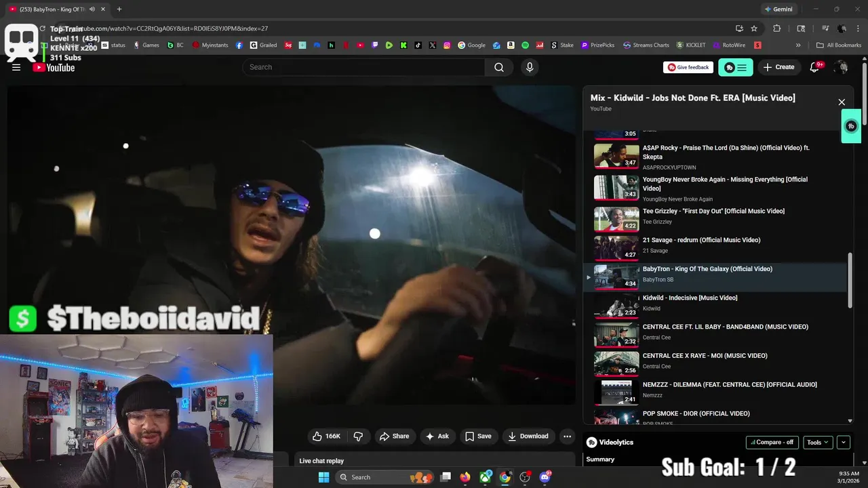This screenshot has width=868, height=488.
Task: Toggle the teal TubeBuddy menu button
Action: (x=736, y=67)
